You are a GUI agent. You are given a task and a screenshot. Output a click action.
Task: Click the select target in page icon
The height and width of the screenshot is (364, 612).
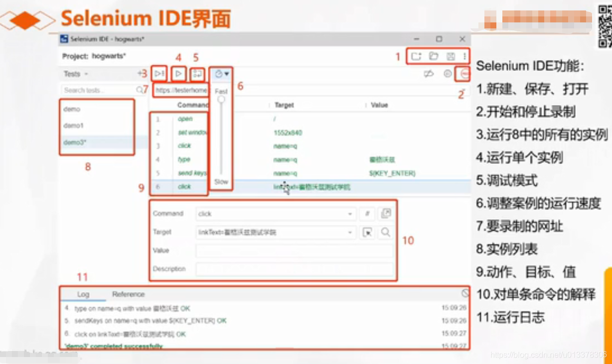[x=367, y=232]
